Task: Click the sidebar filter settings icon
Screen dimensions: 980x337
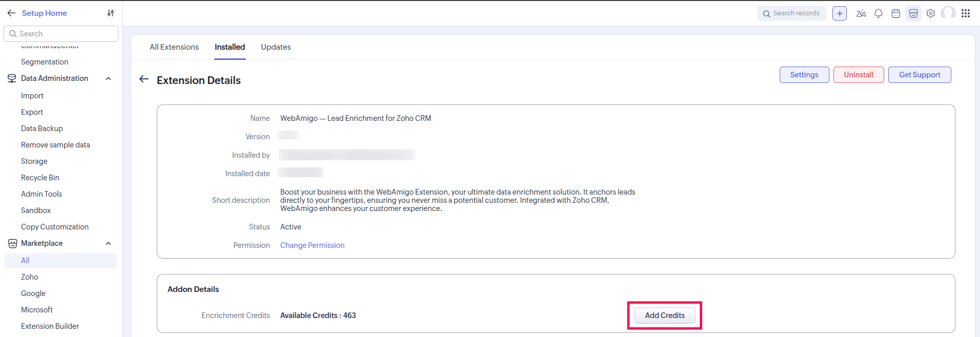Action: coord(111,13)
